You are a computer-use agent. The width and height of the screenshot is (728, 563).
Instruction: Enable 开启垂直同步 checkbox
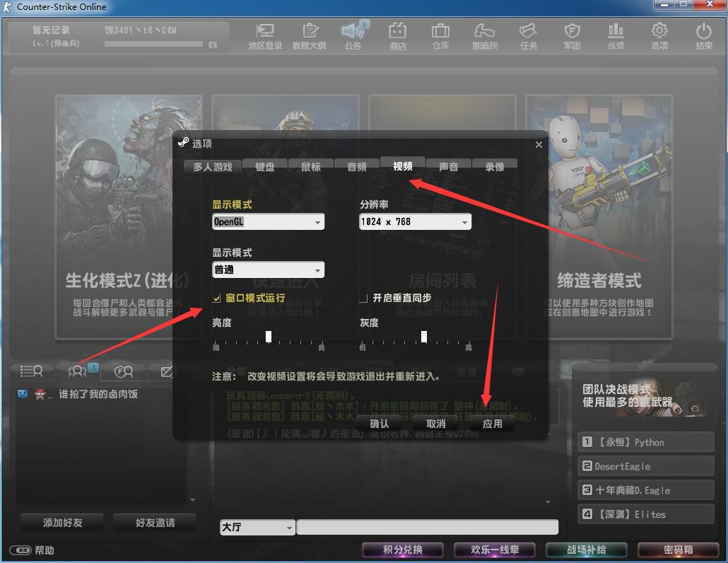(363, 298)
